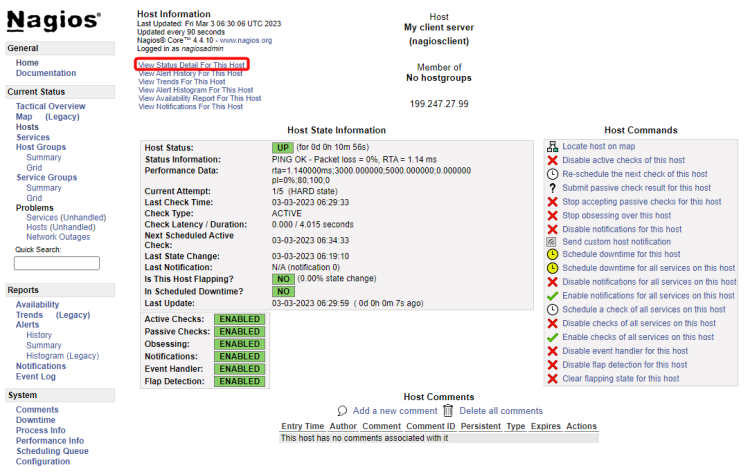Screen dimensions: 750x472
Task: Click red X for Disable notifications for all services
Action: (552, 282)
